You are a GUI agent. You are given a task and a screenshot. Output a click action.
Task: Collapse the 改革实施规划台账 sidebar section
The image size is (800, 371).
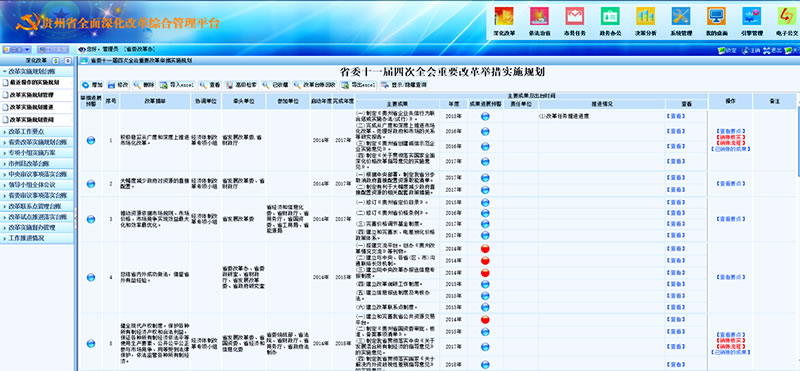coord(37,71)
